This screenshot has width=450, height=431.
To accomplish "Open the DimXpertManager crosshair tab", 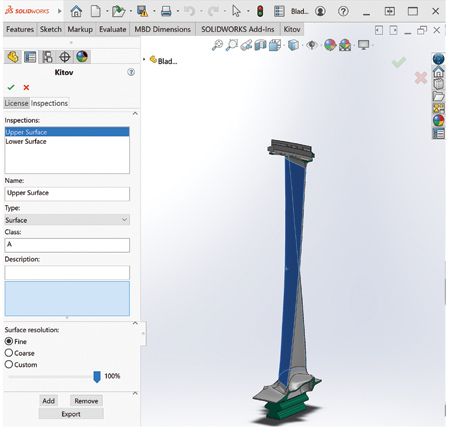I will click(64, 57).
